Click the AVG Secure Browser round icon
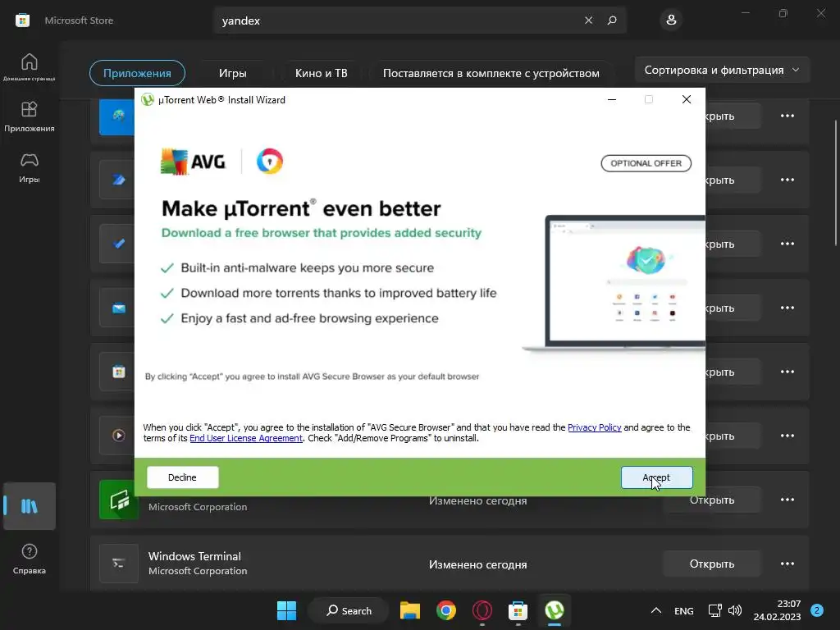Image resolution: width=840 pixels, height=630 pixels. pos(269,162)
